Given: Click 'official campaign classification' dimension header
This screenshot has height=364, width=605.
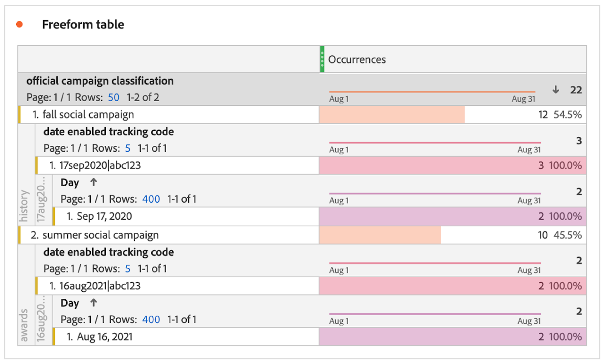Looking at the screenshot, I should click(100, 81).
